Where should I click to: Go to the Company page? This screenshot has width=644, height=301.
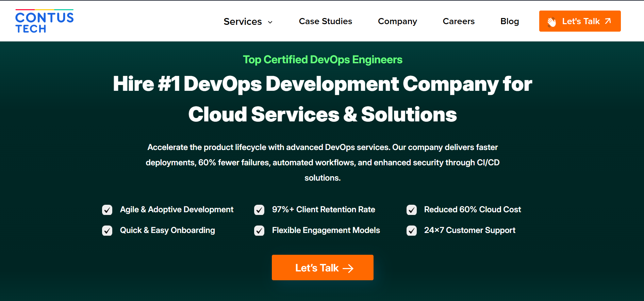[x=397, y=21]
